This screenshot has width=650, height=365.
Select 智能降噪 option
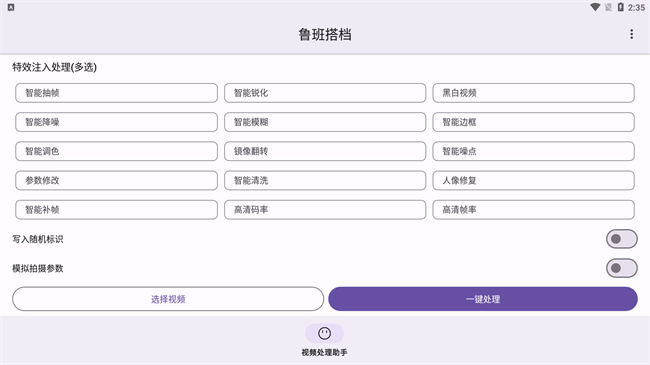[116, 122]
